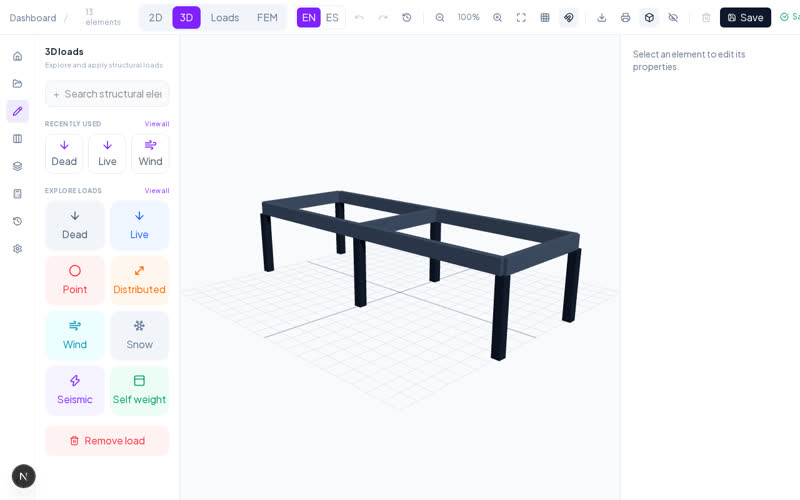Open the calculator sidebar icon
800x500 pixels.
pyautogui.click(x=17, y=194)
